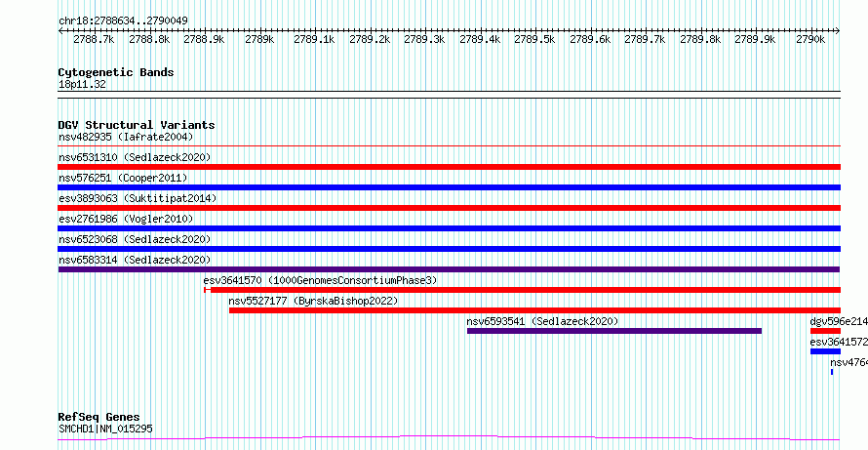Click the 2789.3k ruler tick label
This screenshot has width=868, height=450.
(x=424, y=40)
